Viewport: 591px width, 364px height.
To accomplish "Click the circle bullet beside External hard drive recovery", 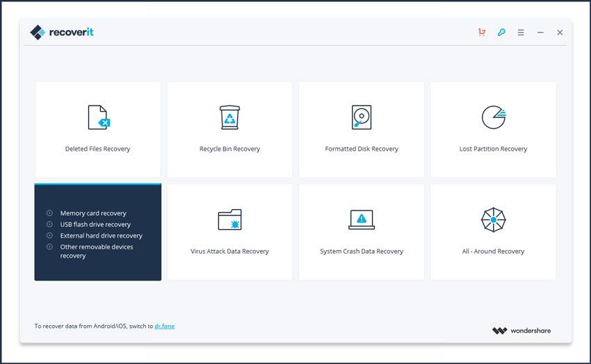I will (x=49, y=235).
